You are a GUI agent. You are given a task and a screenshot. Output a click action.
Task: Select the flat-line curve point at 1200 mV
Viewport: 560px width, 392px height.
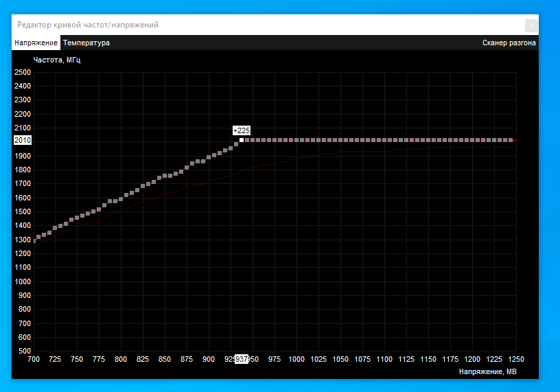pyautogui.click(x=472, y=140)
